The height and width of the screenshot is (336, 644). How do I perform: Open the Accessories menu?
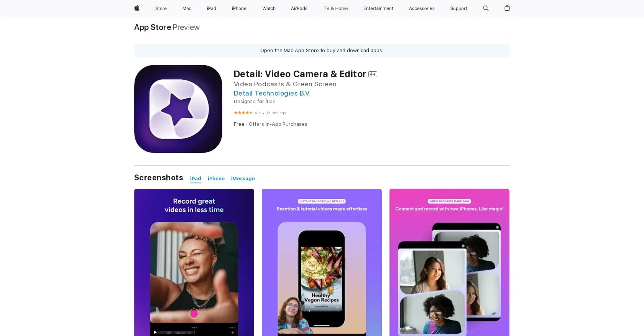422,8
